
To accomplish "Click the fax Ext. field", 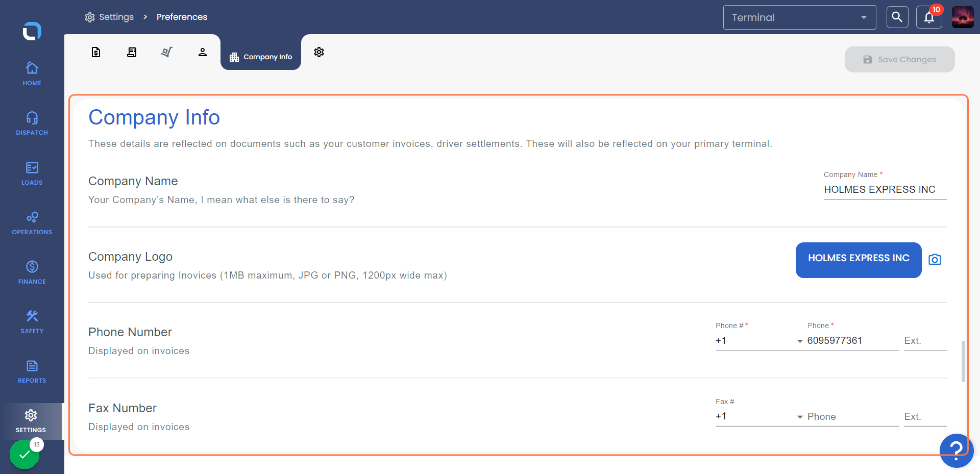I will (x=925, y=416).
